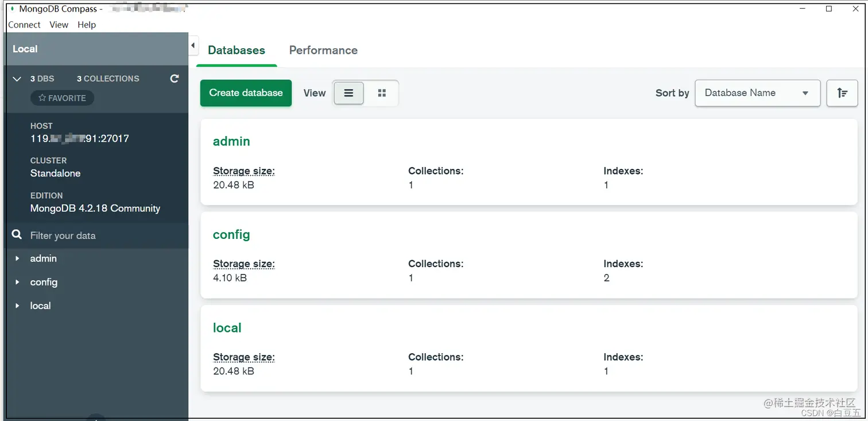Open the Connect menu

[x=24, y=25]
